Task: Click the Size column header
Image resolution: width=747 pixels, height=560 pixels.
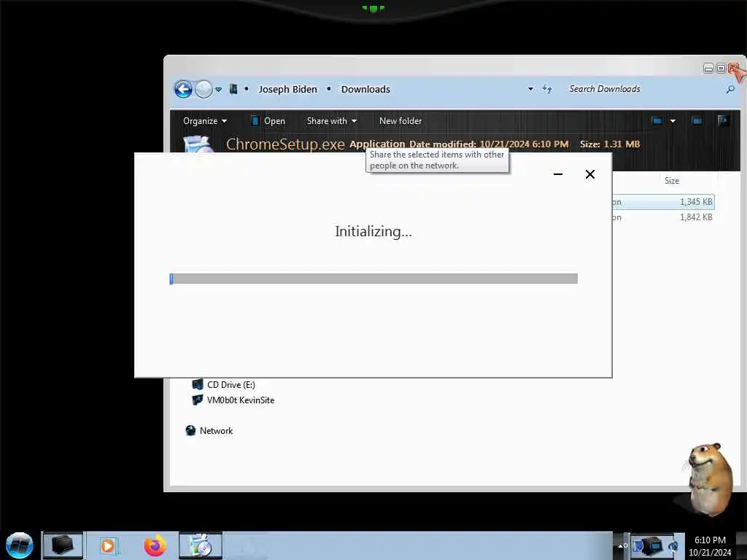Action: pyautogui.click(x=672, y=181)
